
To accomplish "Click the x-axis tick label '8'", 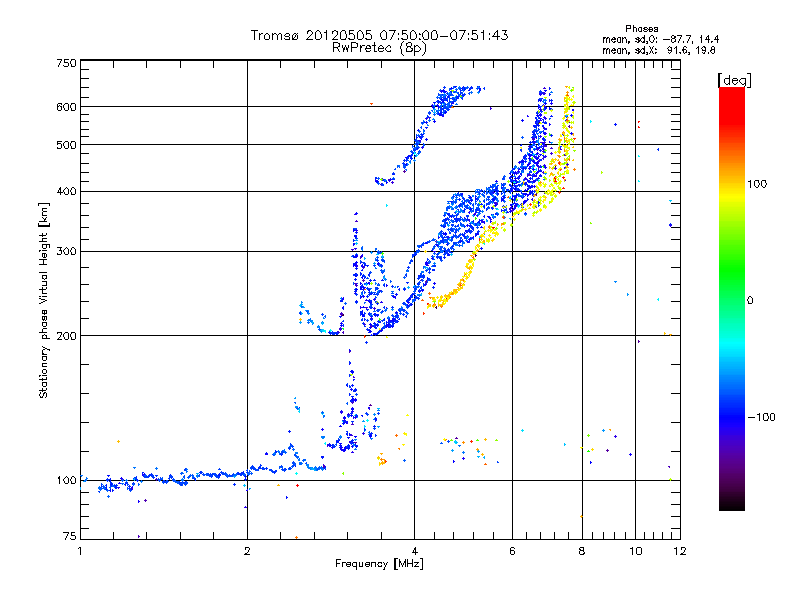I will tap(582, 551).
